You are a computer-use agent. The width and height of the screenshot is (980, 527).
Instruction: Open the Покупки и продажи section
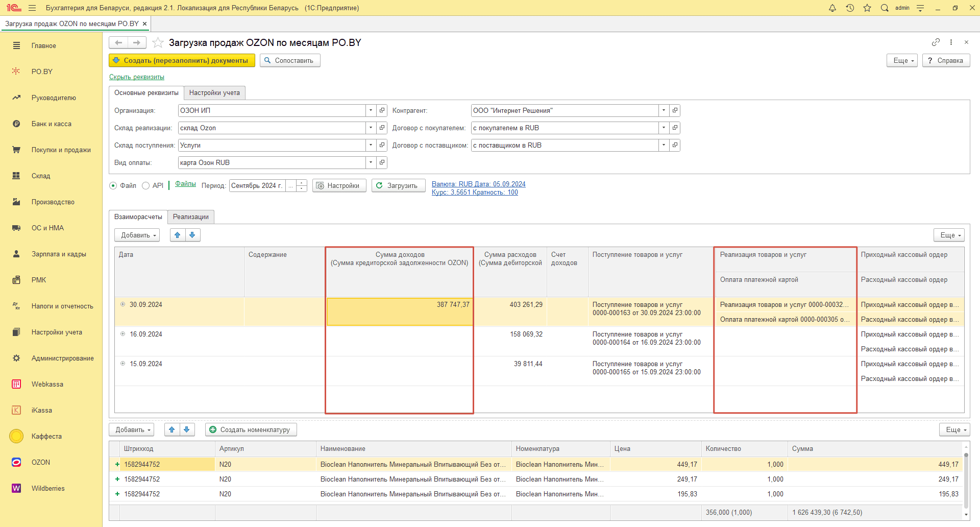(61, 150)
